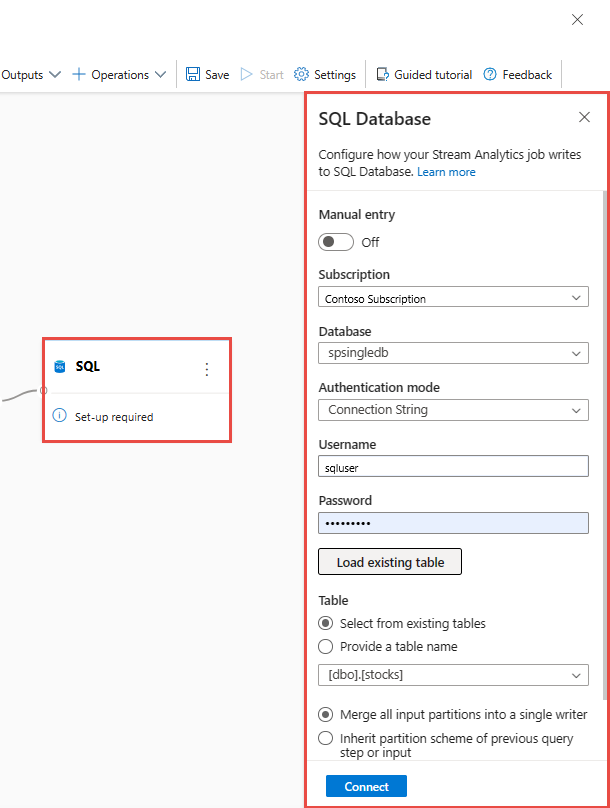Open the Outputs menu
Image resolution: width=610 pixels, height=808 pixels.
pos(30,74)
